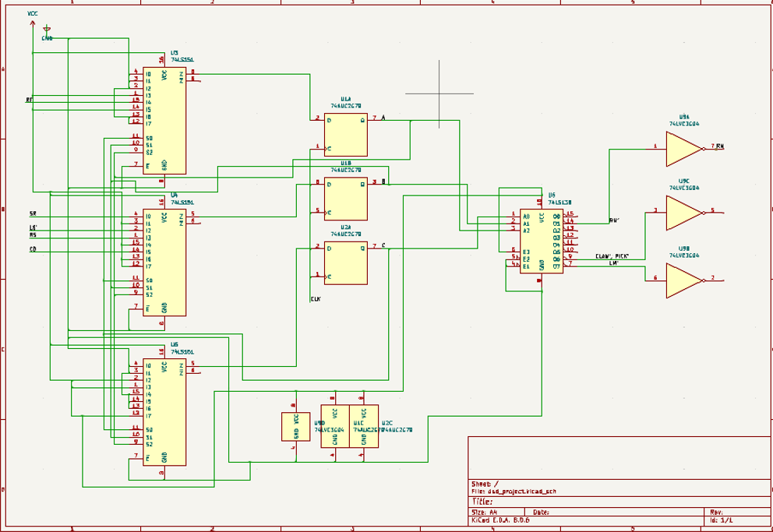Click the GND power symbol

click(47, 33)
